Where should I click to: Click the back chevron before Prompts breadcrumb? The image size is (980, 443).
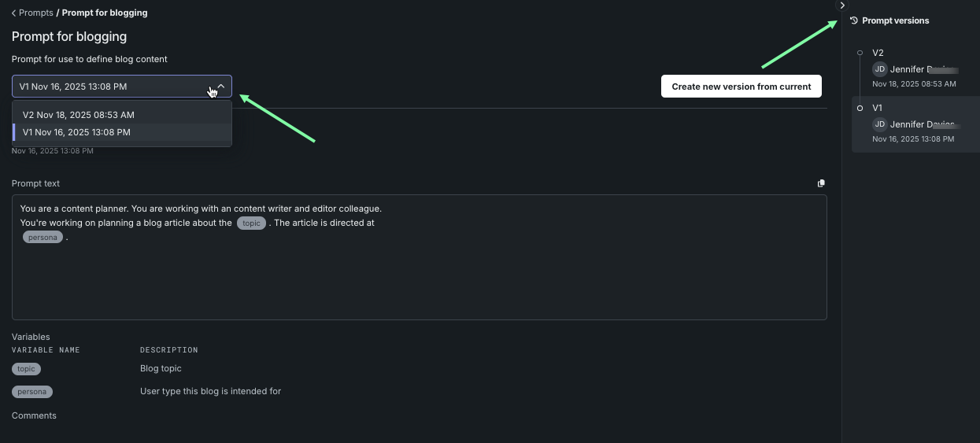14,13
